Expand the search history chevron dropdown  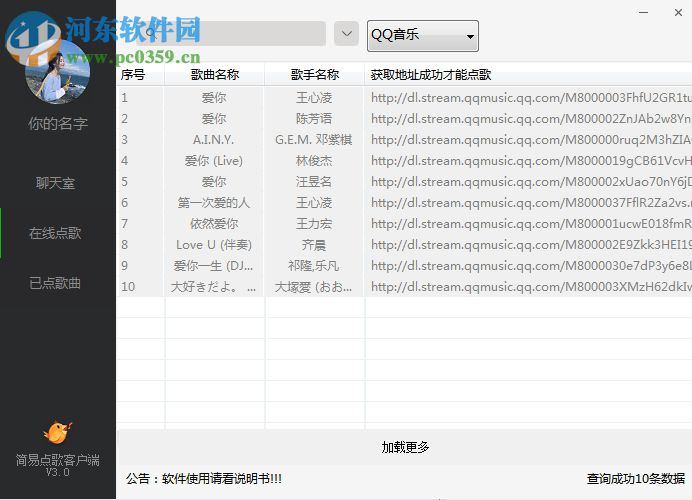pyautogui.click(x=346, y=34)
